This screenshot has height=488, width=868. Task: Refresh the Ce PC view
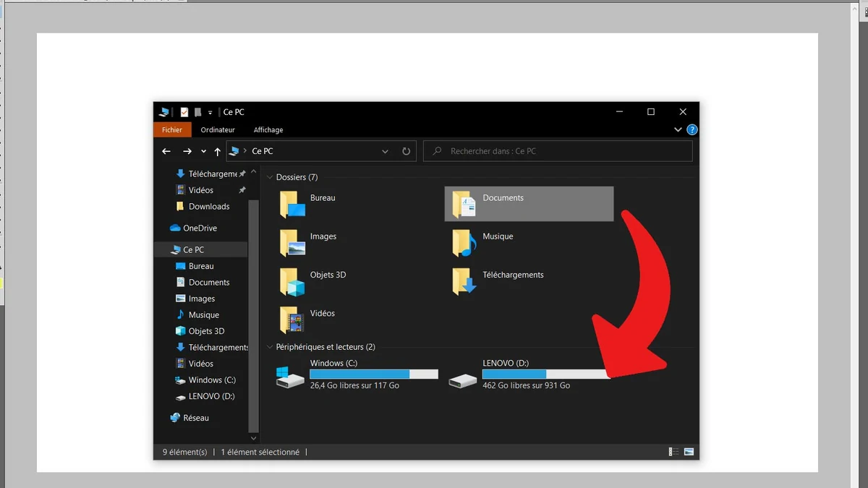tap(406, 151)
